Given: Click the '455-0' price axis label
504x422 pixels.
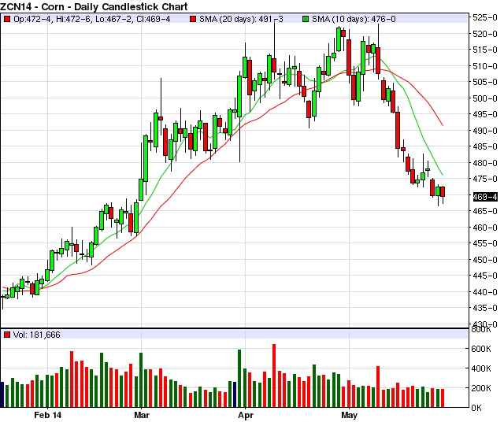Looking at the screenshot, I should pos(485,243).
